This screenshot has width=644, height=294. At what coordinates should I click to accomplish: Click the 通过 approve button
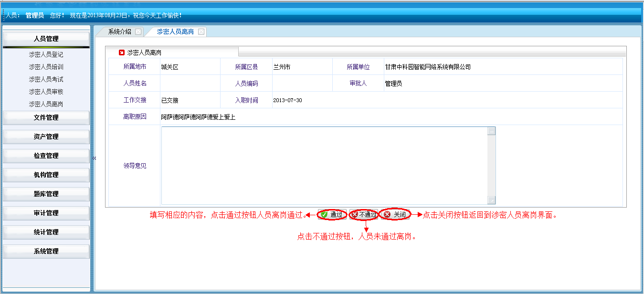[332, 215]
